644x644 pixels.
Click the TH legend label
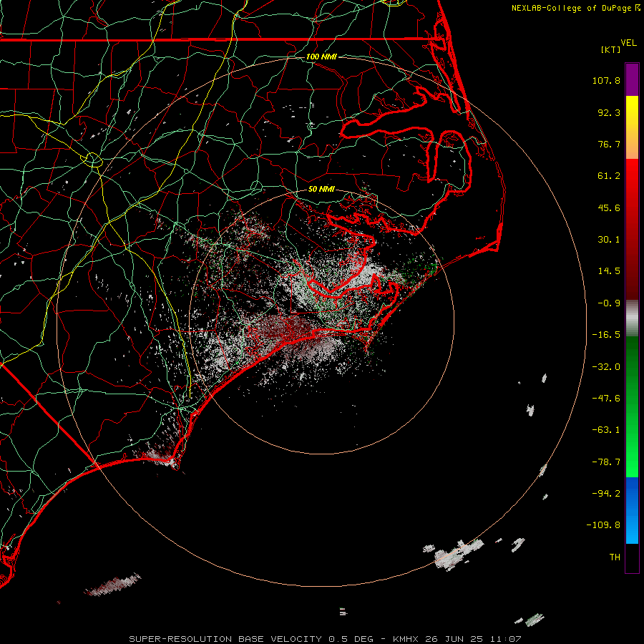(x=615, y=557)
